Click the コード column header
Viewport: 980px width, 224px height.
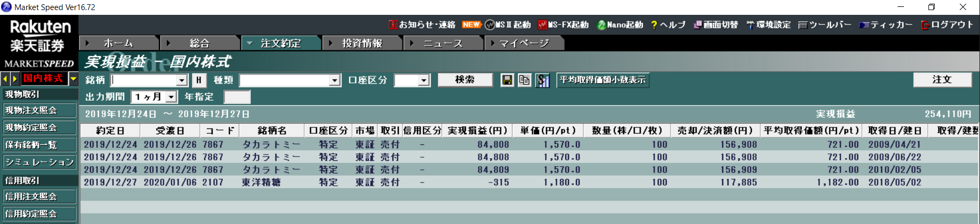tap(220, 131)
